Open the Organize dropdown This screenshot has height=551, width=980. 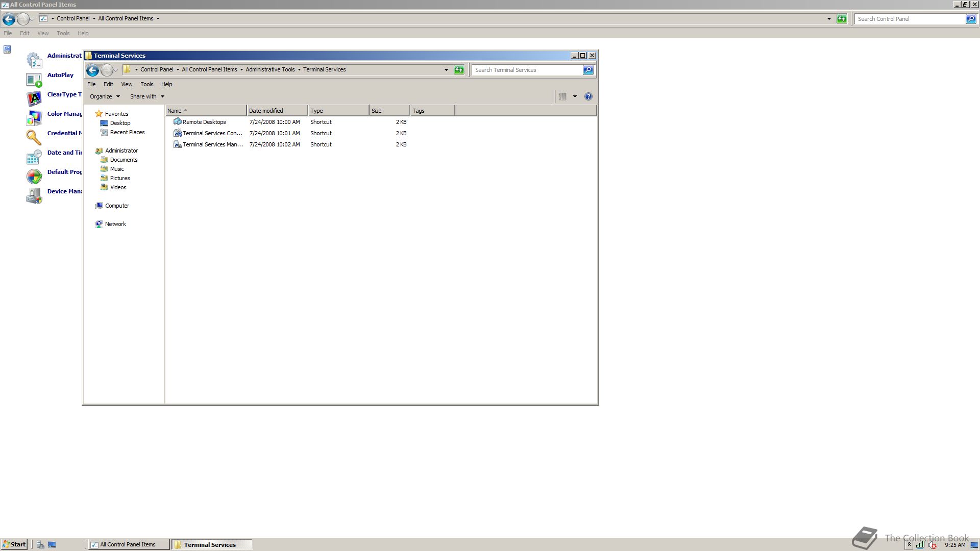point(105,96)
